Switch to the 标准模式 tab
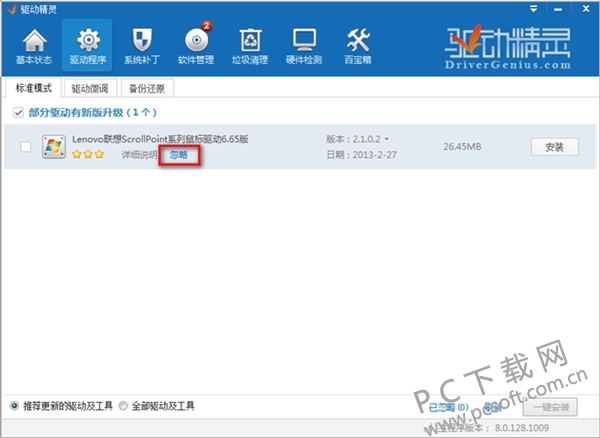Viewport: 600px width, 438px height. pyautogui.click(x=33, y=88)
